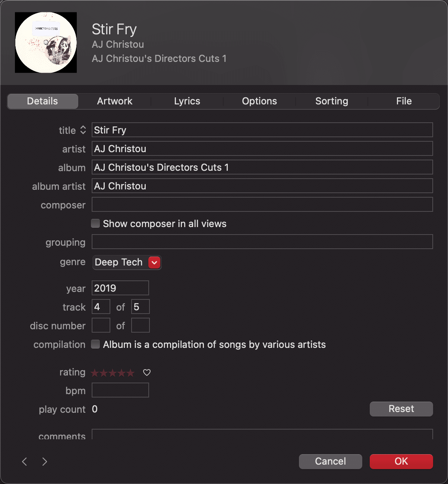Open the red genre dropdown arrow

[x=154, y=263]
